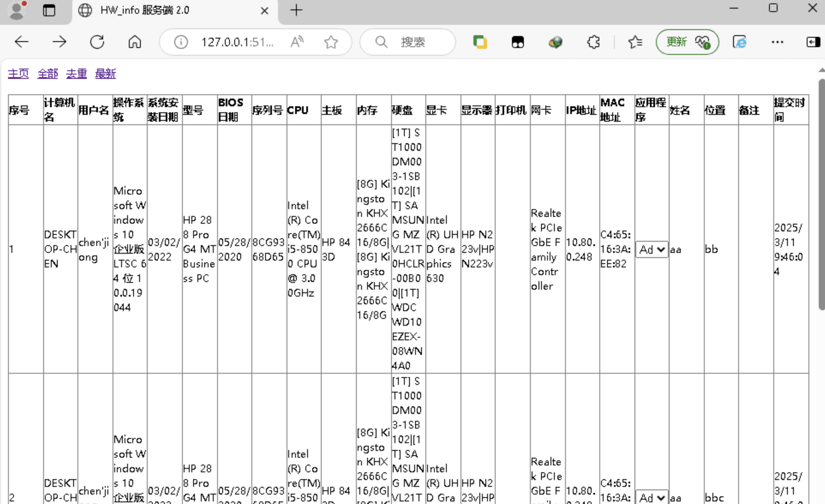
Task: Open Internet Explorer mode icon
Action: tap(739, 42)
